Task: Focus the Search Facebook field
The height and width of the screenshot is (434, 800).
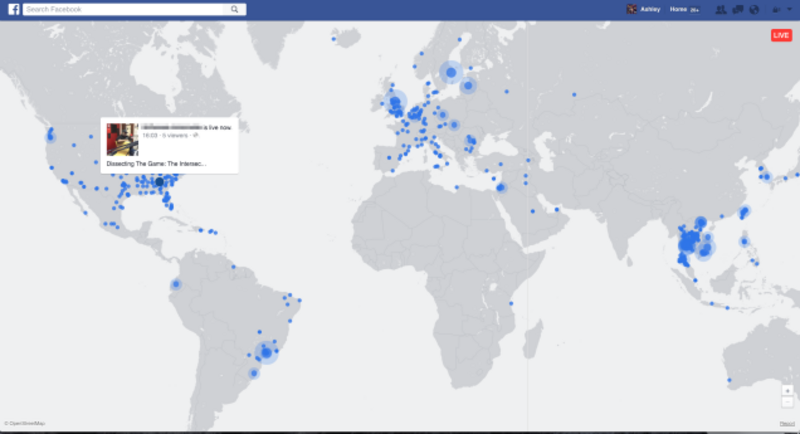Action: point(125,9)
